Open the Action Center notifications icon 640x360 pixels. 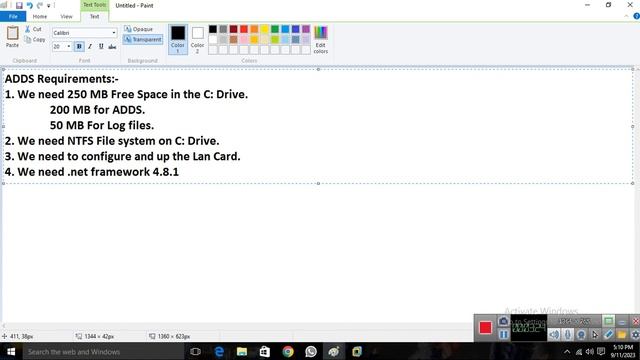[601, 352]
